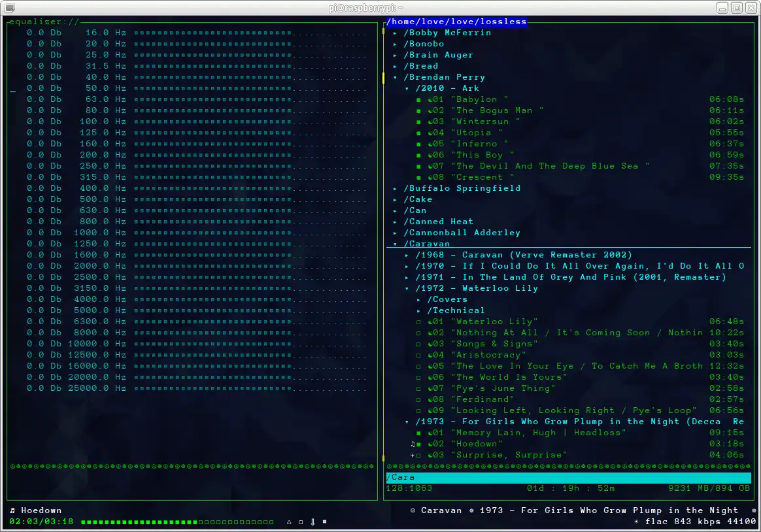Click the track icon before 01 Babylon
This screenshot has height=532, width=761.
pyautogui.click(x=430, y=99)
